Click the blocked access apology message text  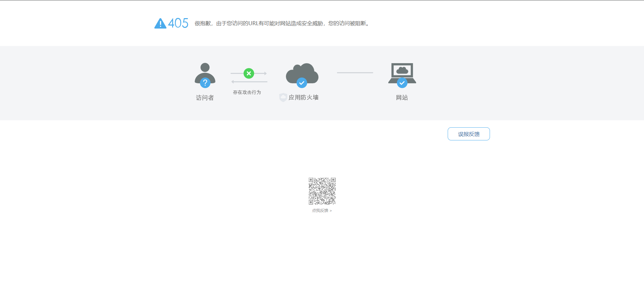[x=283, y=24]
